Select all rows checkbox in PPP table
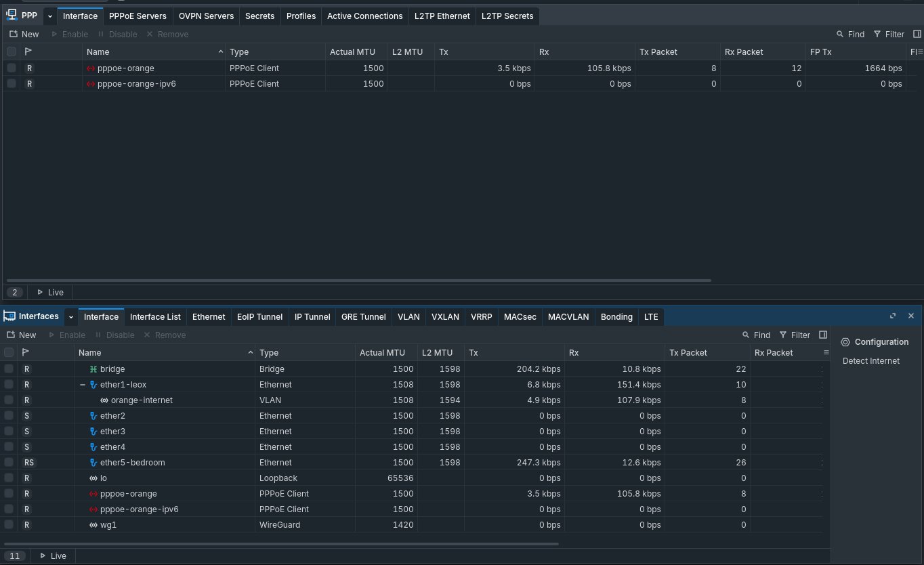Screen dimensions: 924x565 point(12,51)
